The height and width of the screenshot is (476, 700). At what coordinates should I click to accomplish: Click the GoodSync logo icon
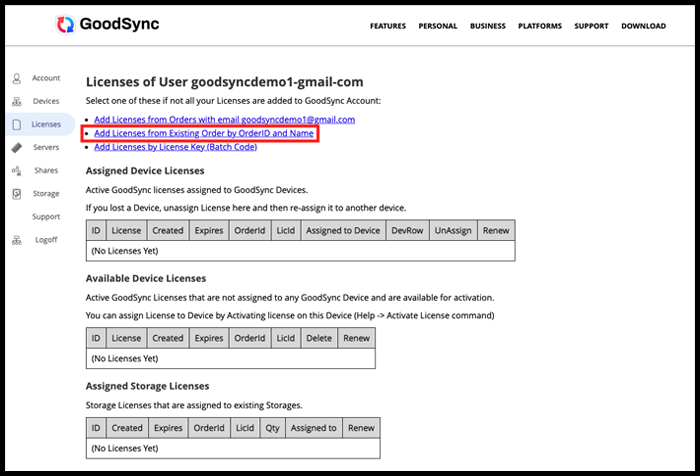click(66, 25)
